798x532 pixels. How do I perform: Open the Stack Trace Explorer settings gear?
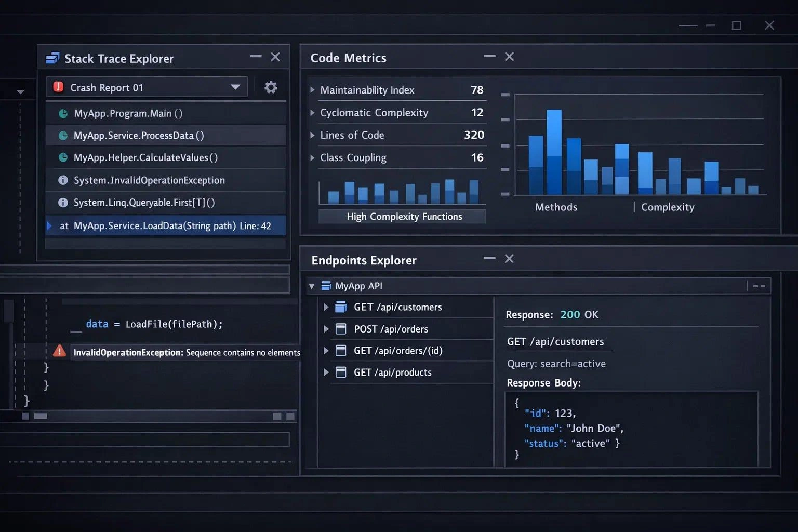point(271,87)
